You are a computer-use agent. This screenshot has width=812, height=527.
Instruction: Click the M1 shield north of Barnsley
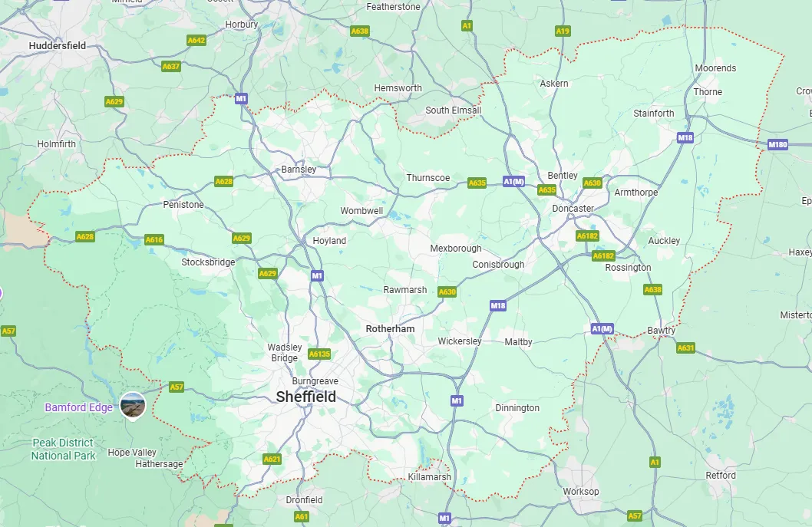tap(241, 98)
